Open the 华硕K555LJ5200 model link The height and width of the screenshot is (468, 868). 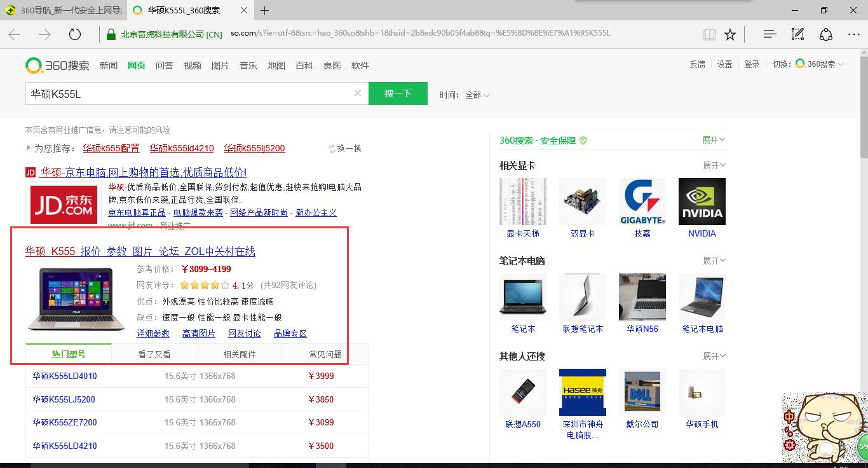tap(64, 399)
